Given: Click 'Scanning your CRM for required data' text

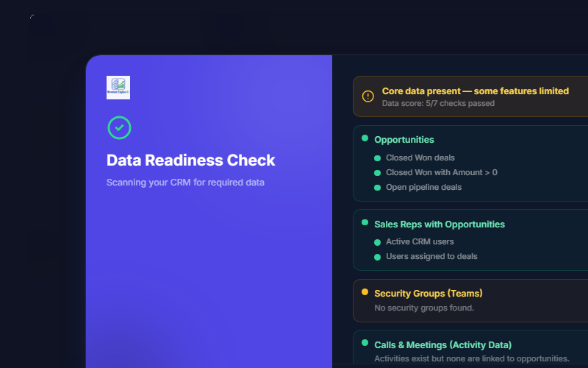Looking at the screenshot, I should coord(185,183).
